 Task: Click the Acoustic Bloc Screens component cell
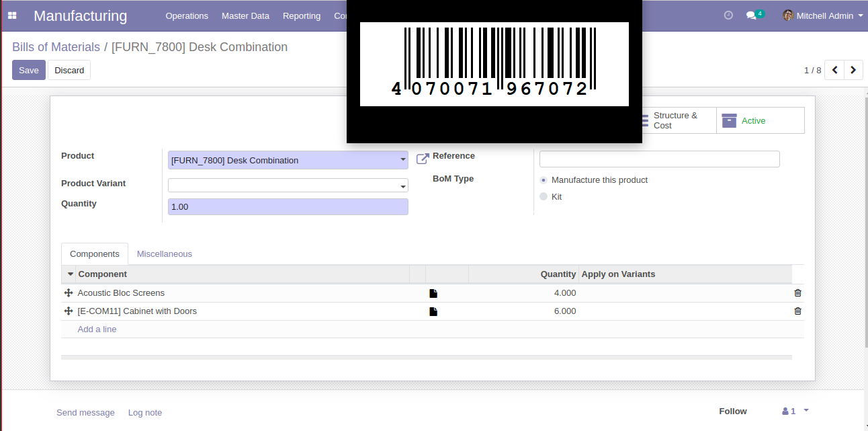[x=243, y=293]
